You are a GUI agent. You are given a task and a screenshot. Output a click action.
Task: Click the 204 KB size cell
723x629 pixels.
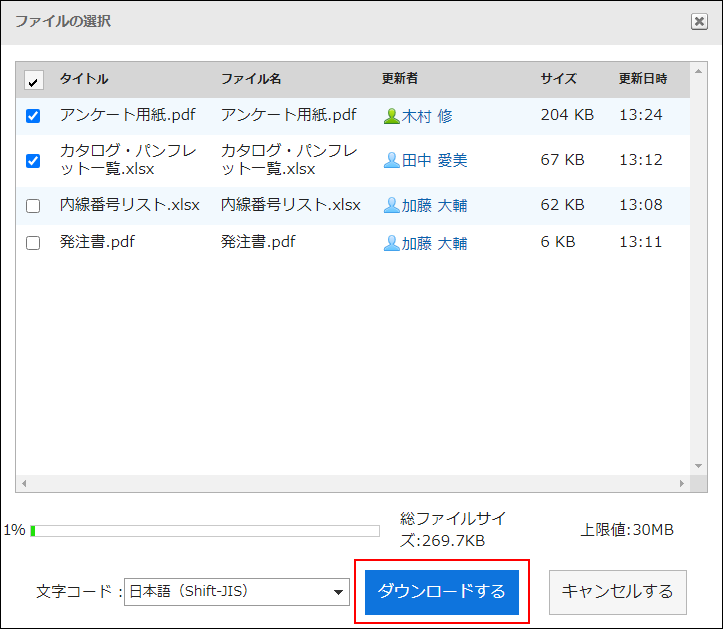[567, 114]
